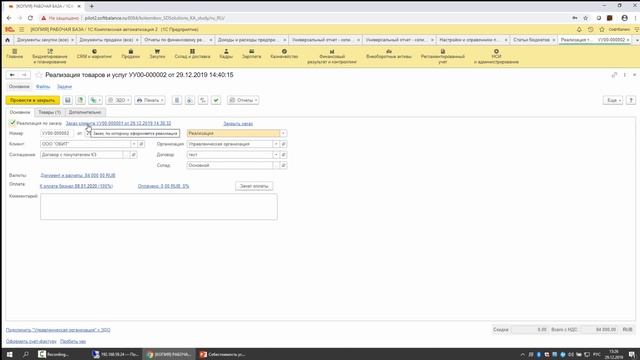
Task: Add the document to favorites star
Action: (39, 75)
